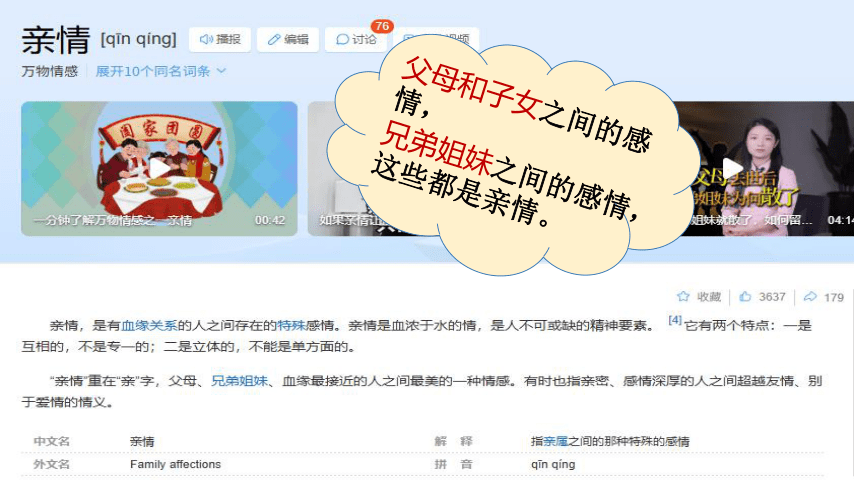Screen dimensions: 860x484
Task: Open the 亲属 link in 解释 row
Action: 556,441
